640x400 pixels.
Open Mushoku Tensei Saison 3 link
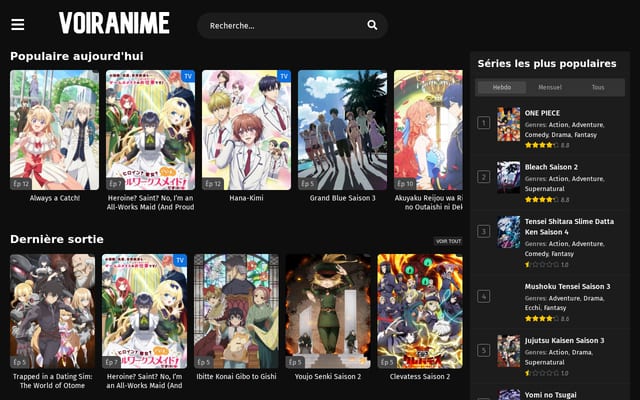pyautogui.click(x=567, y=287)
